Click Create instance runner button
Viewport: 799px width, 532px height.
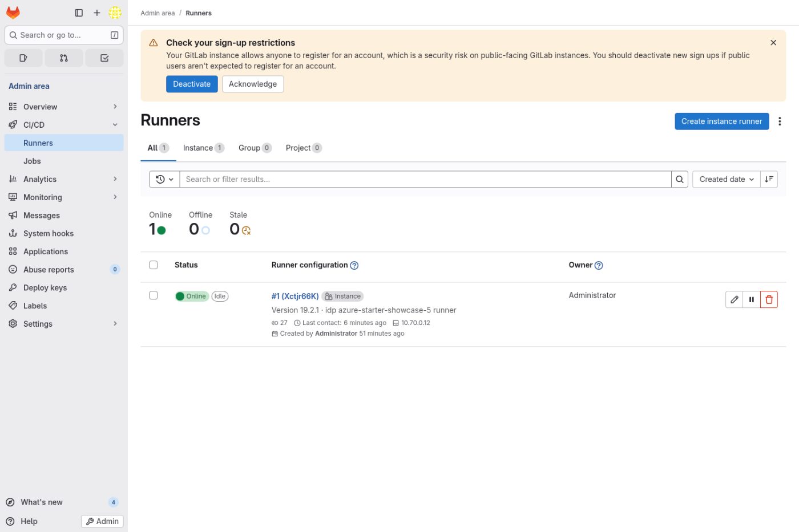722,121
